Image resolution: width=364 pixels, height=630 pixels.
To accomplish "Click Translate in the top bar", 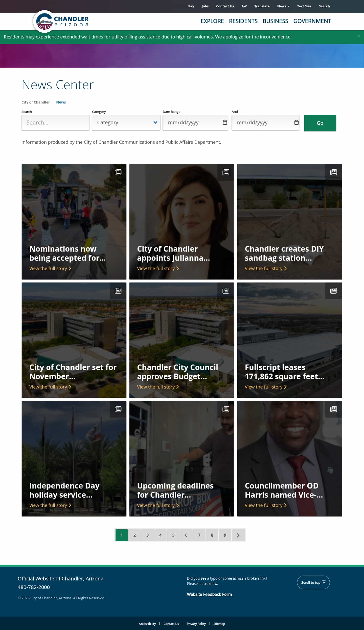I will pyautogui.click(x=262, y=6).
